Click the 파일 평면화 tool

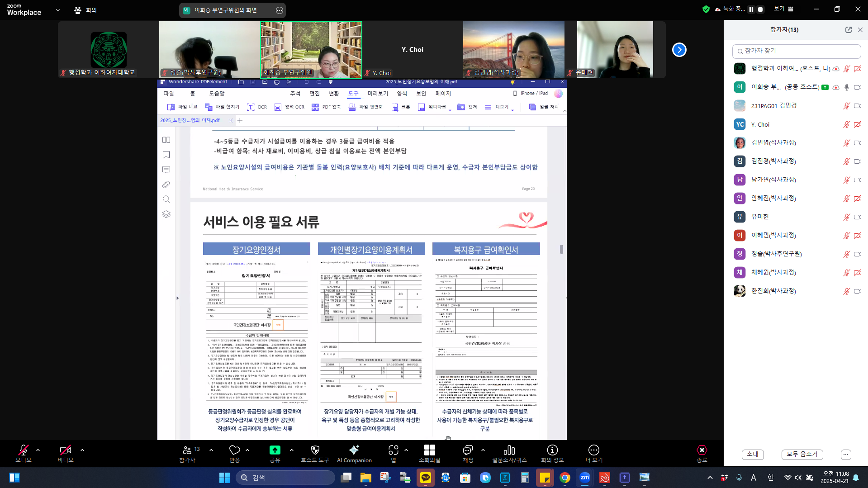point(365,107)
